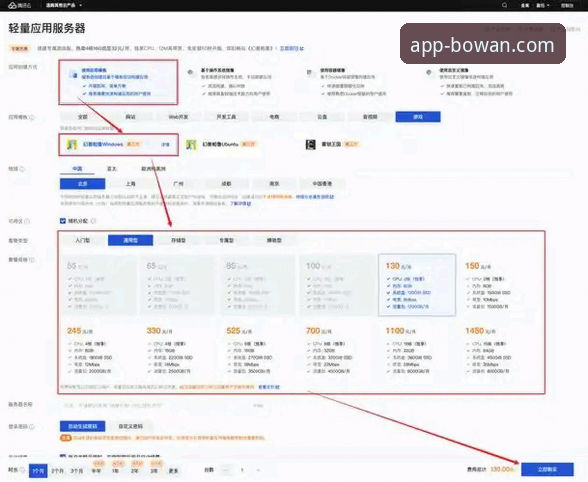The image size is (588, 482).
Task: Choose 存储型 package type
Action: [178, 240]
